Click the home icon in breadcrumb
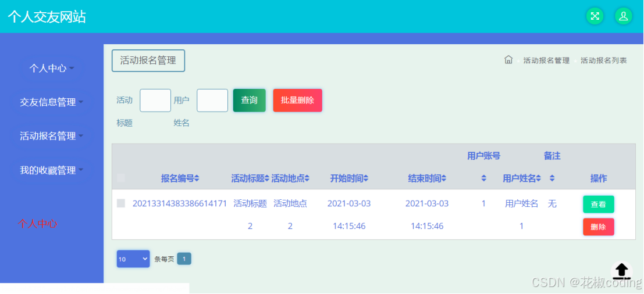The height and width of the screenshot is (294, 644). pyautogui.click(x=508, y=60)
